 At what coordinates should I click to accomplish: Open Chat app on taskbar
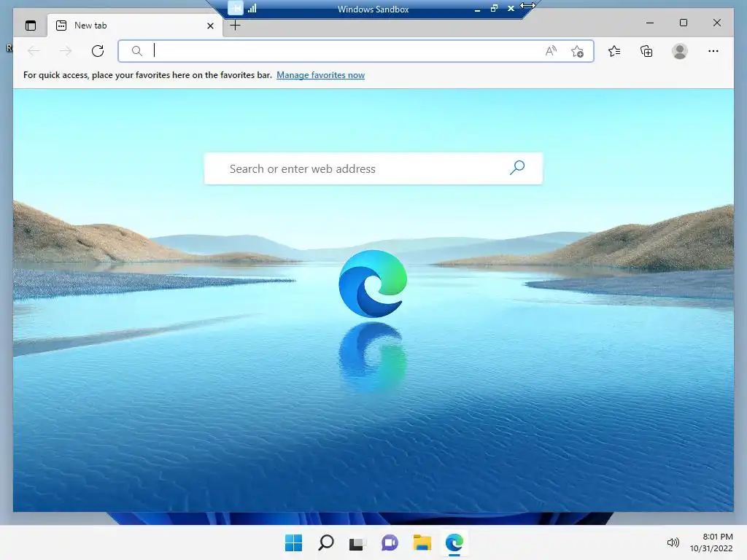(x=390, y=542)
